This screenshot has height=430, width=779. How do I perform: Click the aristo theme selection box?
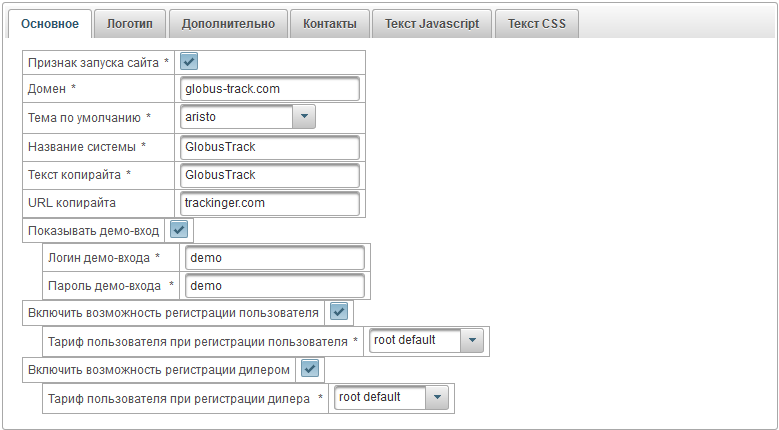236,117
